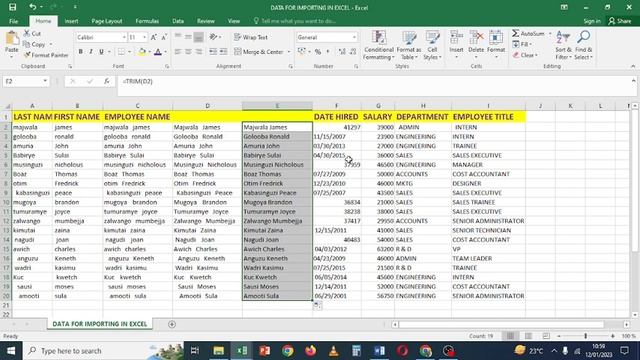The height and width of the screenshot is (360, 640).
Task: Click the Paste clipboard icon
Action: coord(12,38)
